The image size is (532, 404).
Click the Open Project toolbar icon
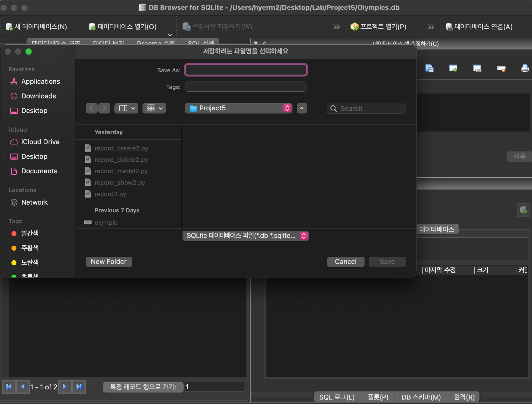point(354,27)
